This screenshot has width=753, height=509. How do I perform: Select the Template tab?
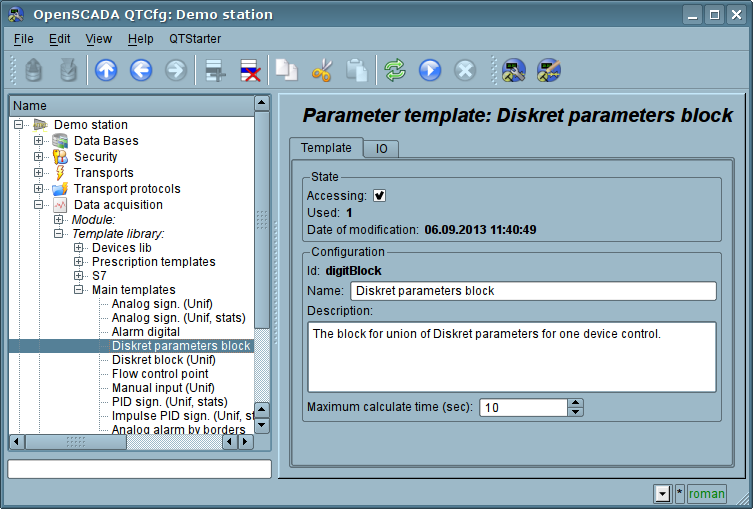tap(326, 147)
